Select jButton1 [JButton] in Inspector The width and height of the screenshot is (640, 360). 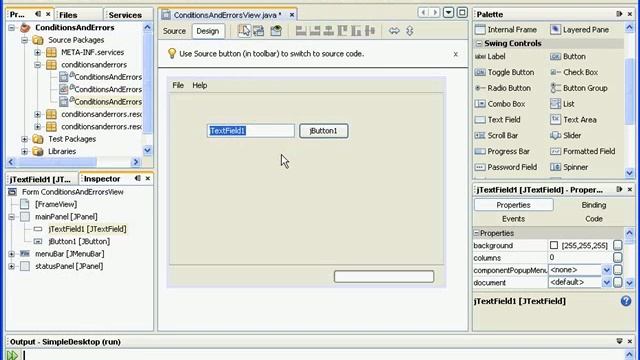79,241
